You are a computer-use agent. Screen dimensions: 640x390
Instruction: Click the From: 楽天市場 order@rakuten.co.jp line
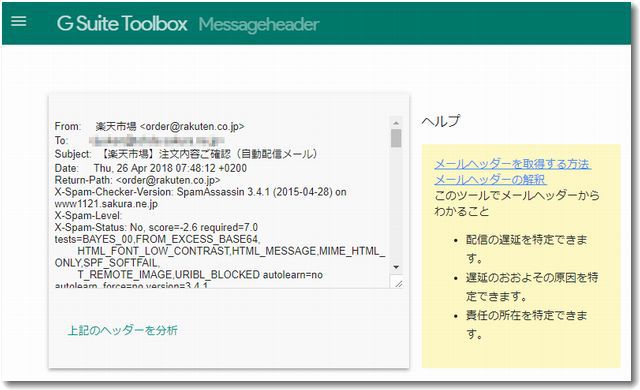(149, 126)
